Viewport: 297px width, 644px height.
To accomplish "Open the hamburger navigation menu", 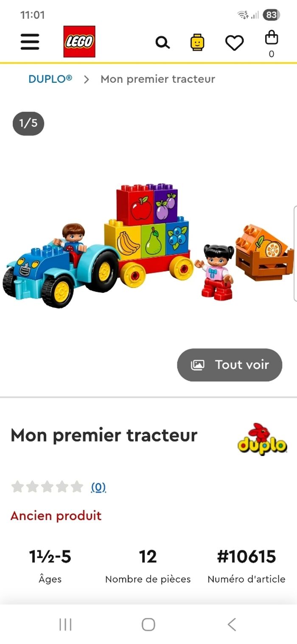I will [x=30, y=42].
